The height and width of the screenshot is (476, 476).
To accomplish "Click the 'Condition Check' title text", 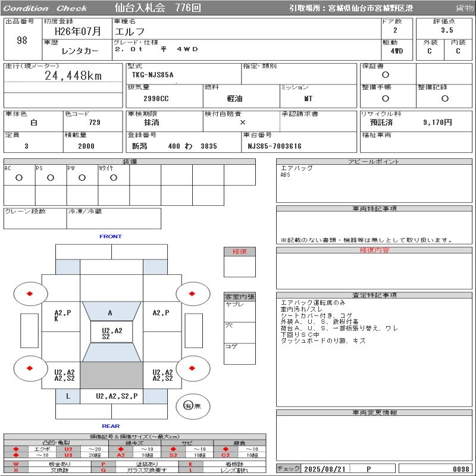I will point(45,8).
